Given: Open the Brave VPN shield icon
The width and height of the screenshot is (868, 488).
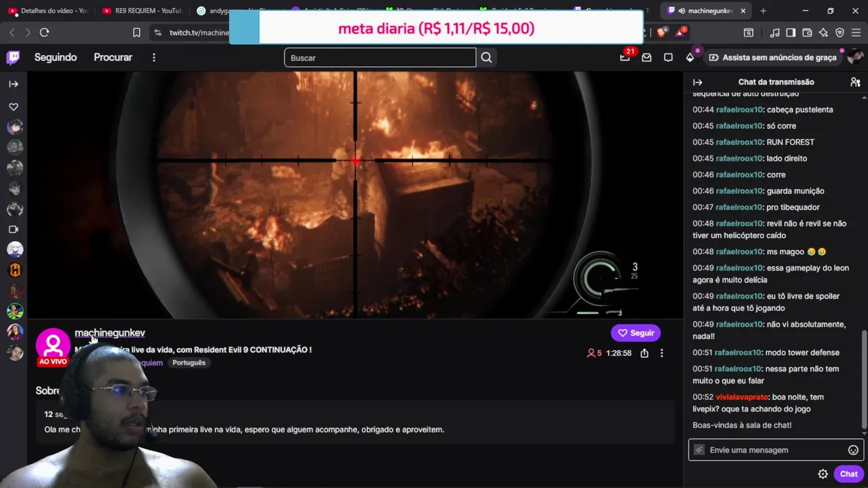Looking at the screenshot, I should click(x=840, y=33).
